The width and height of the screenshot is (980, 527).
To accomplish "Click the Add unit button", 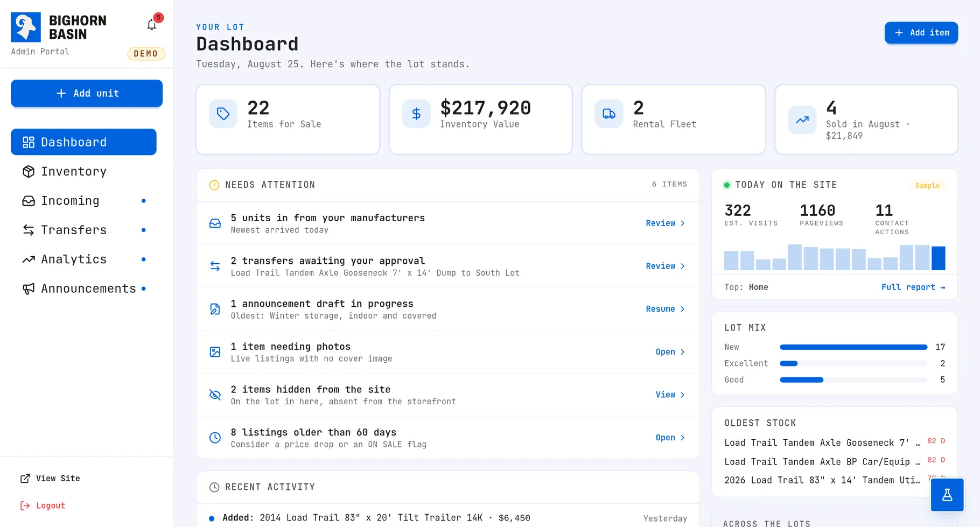I will pyautogui.click(x=87, y=93).
